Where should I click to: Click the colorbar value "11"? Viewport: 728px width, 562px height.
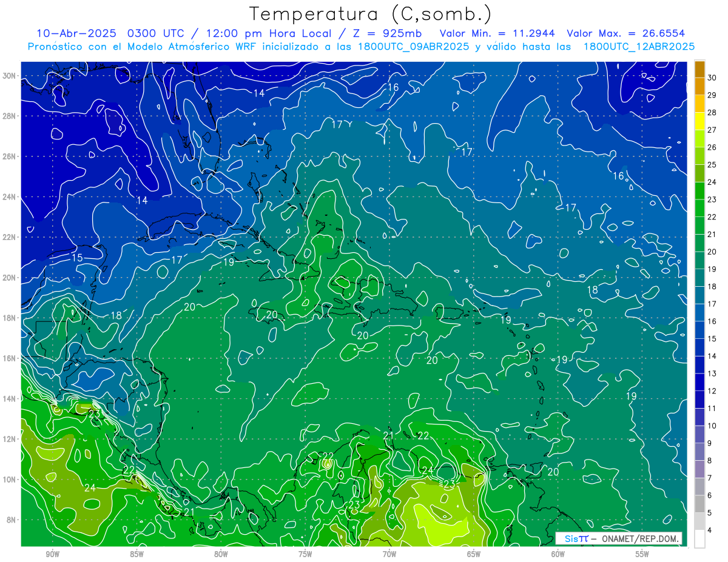pos(712,408)
